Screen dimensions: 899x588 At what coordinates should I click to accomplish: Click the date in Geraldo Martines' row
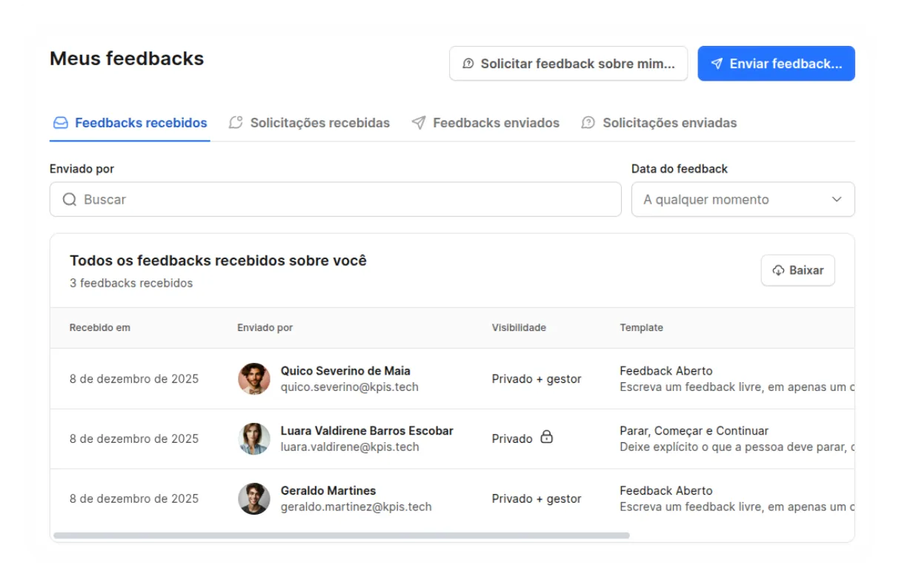(x=134, y=498)
